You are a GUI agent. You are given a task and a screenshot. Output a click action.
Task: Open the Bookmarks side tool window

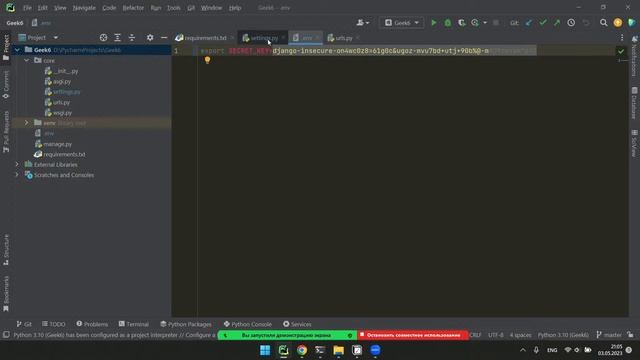(6, 294)
